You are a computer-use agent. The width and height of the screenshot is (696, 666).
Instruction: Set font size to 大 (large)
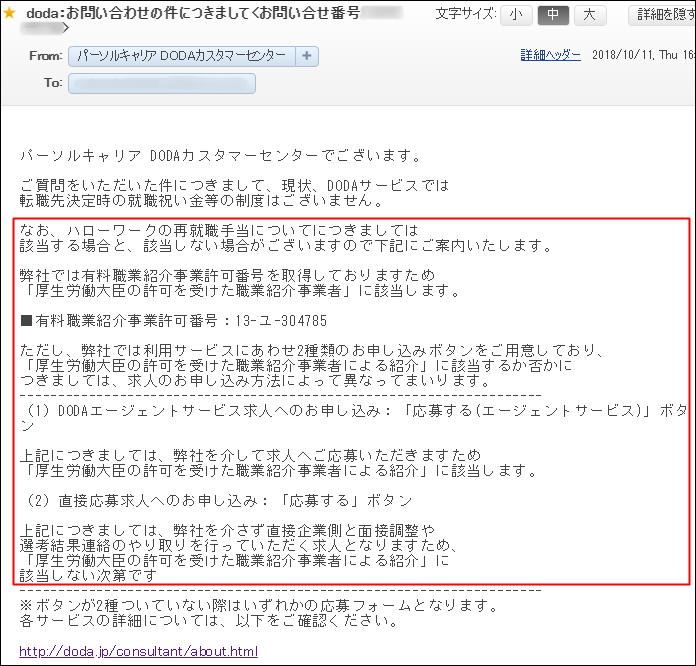click(x=590, y=15)
